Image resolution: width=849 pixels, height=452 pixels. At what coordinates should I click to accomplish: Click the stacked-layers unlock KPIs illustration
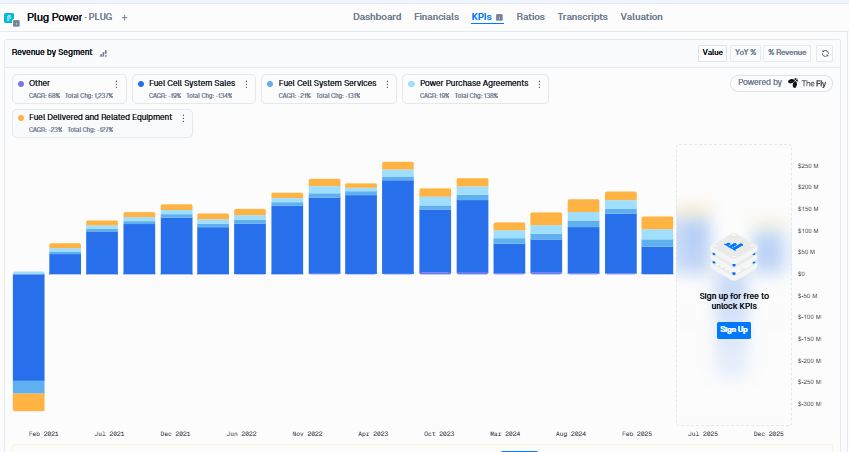734,257
